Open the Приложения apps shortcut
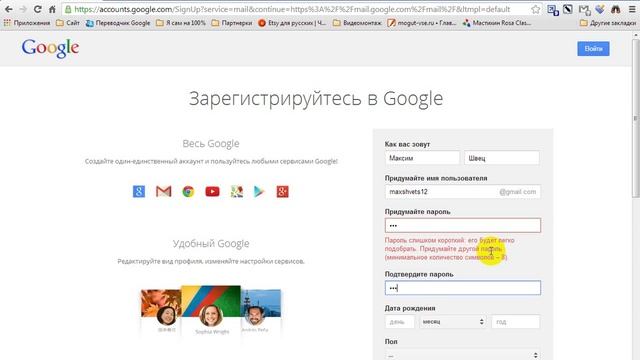Viewport: 640px width, 360px height. (27, 23)
